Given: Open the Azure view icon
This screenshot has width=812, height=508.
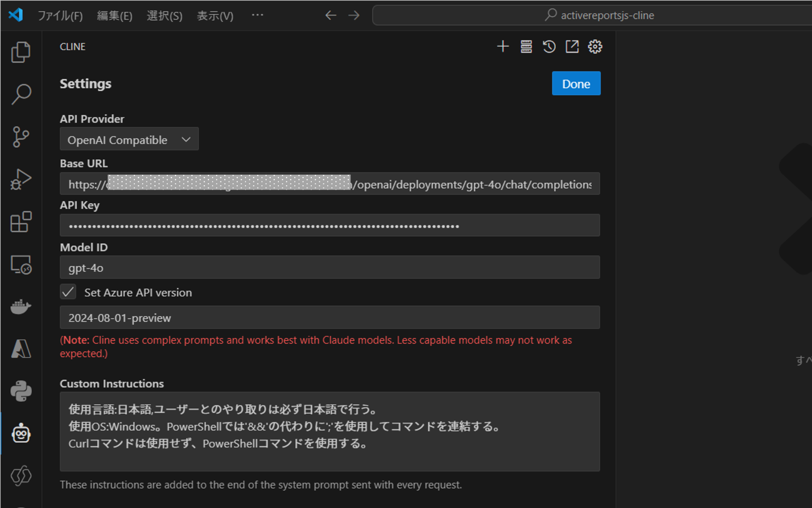Looking at the screenshot, I should 21,349.
